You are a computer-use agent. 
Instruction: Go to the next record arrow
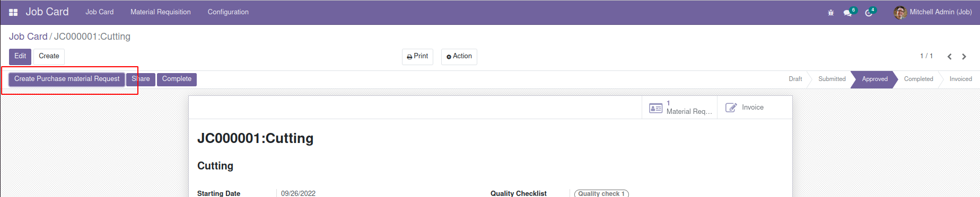(964, 57)
